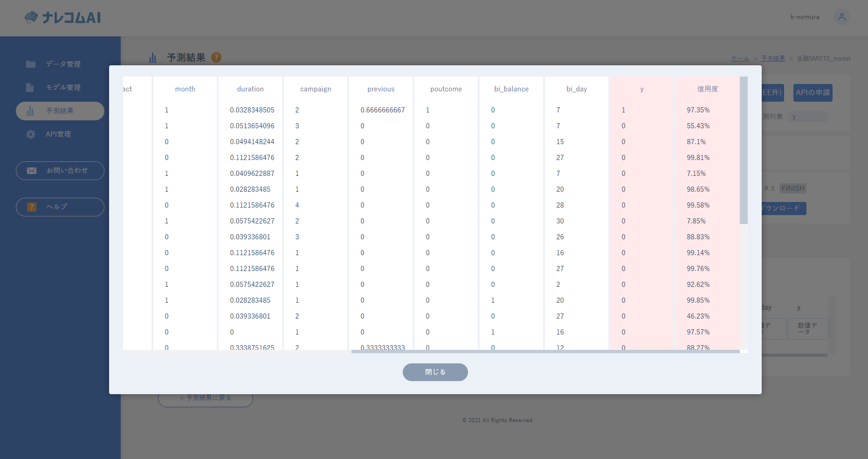The height and width of the screenshot is (459, 868).
Task: Select 予測結果 in the sidebar
Action: pos(60,111)
